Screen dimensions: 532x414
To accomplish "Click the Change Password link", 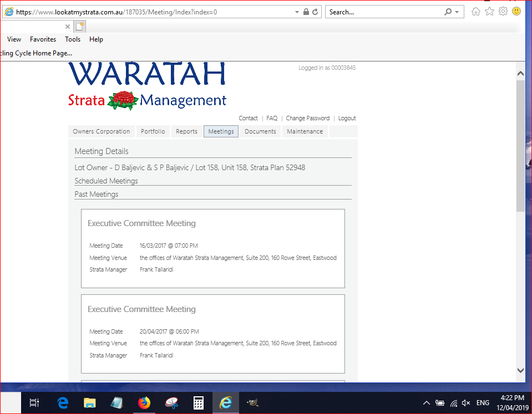I will 307,118.
